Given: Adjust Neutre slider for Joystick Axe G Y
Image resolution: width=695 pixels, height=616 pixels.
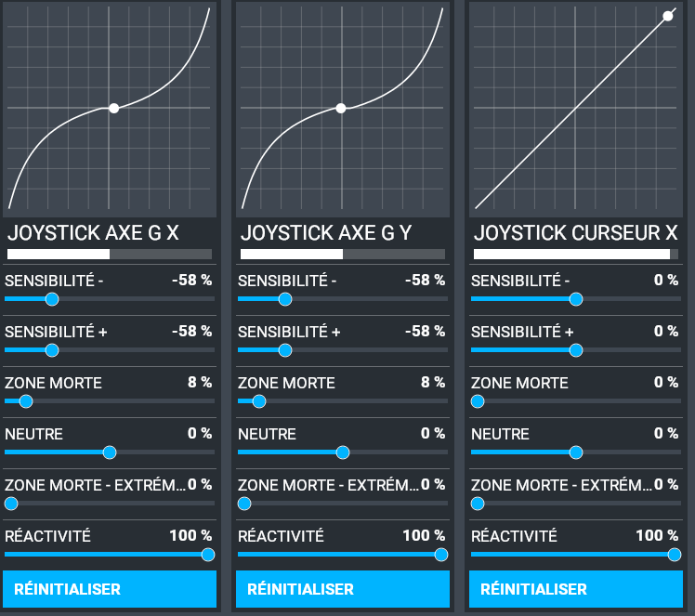Looking at the screenshot, I should 343,452.
